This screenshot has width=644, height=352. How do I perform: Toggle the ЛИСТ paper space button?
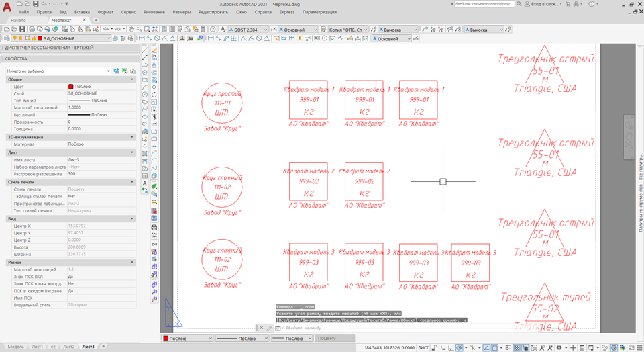423,348
